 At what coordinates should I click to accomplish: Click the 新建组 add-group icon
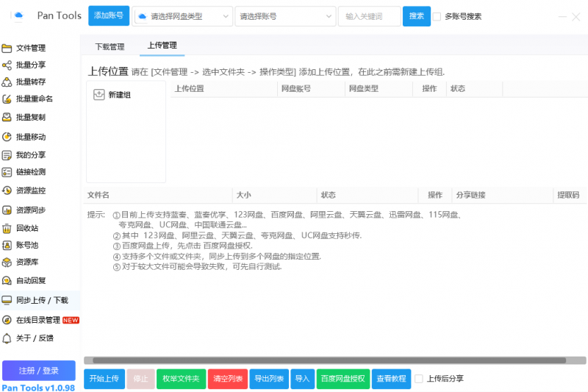pyautogui.click(x=99, y=95)
